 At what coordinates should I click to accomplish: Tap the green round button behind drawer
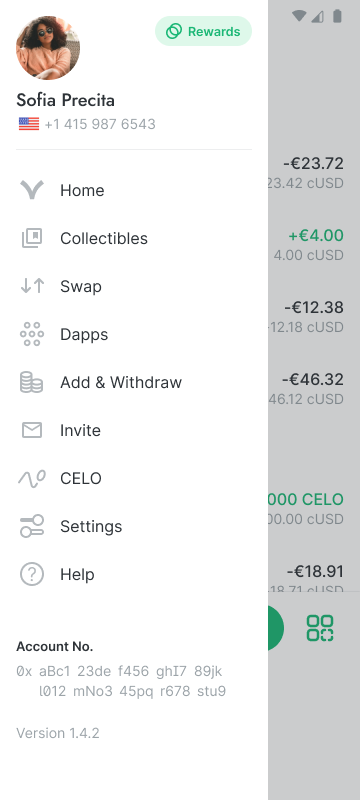276,628
